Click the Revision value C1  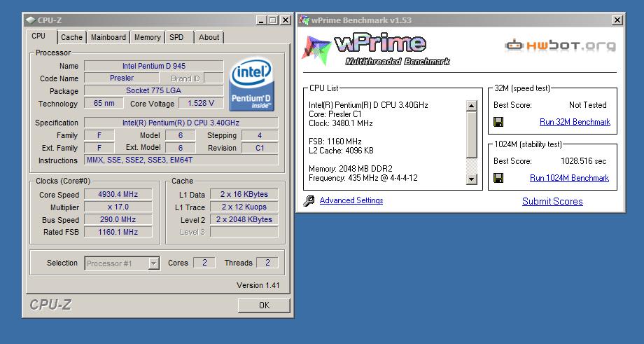(260, 148)
